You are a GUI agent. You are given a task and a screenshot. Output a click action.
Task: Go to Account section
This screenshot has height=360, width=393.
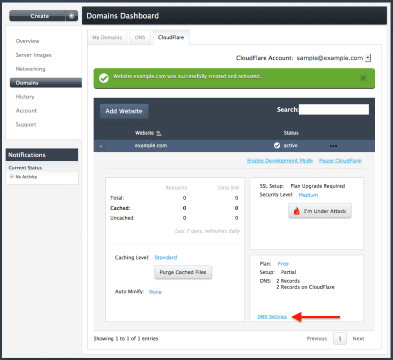coord(26,111)
